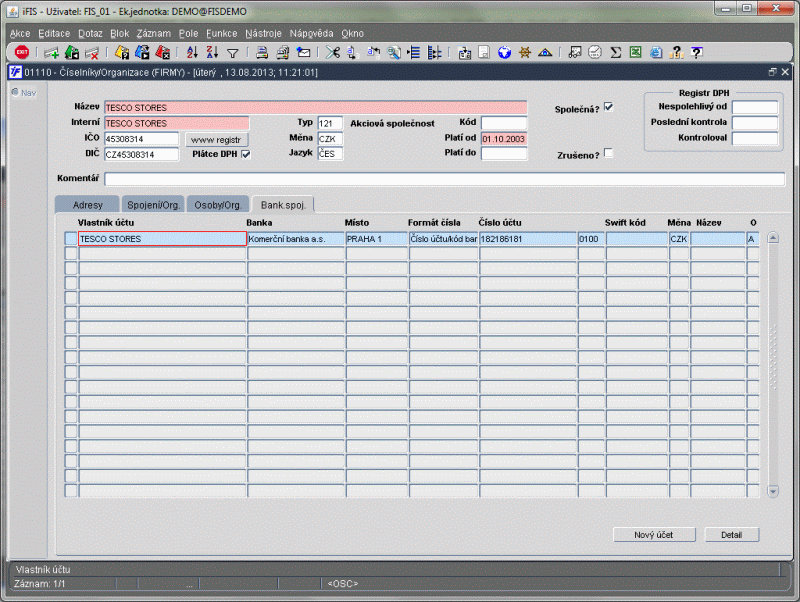This screenshot has width=800, height=602.
Task: Toggle the Plátce DPH checkbox
Action: (x=246, y=154)
